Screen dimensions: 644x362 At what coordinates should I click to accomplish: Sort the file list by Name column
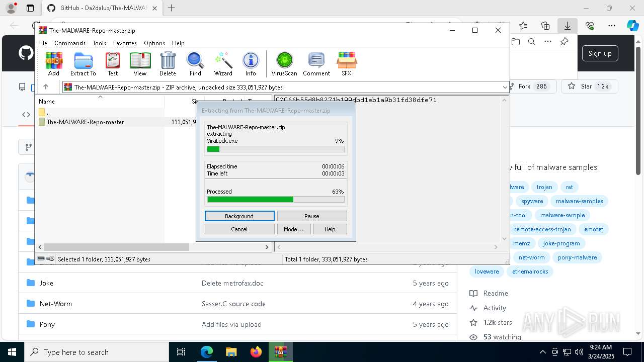pyautogui.click(x=101, y=101)
